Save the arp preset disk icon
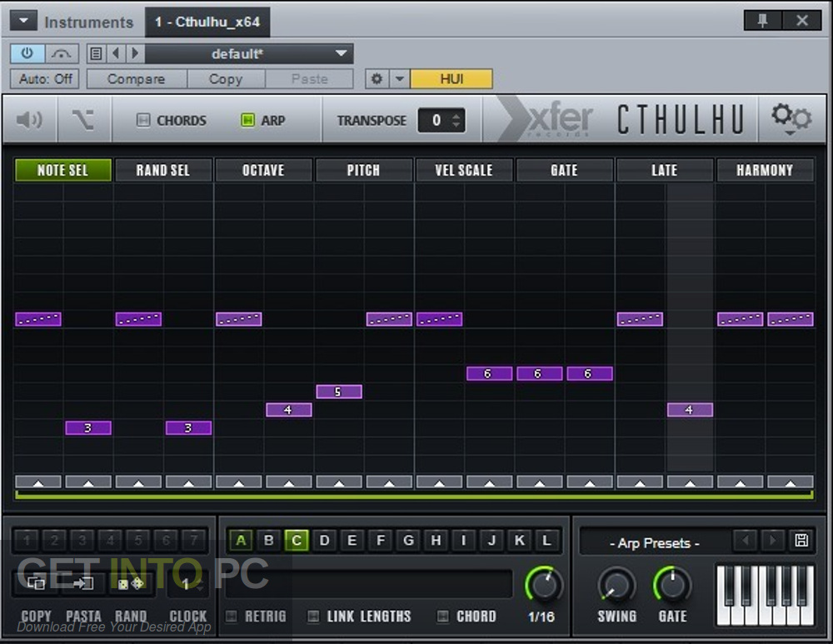 [801, 541]
